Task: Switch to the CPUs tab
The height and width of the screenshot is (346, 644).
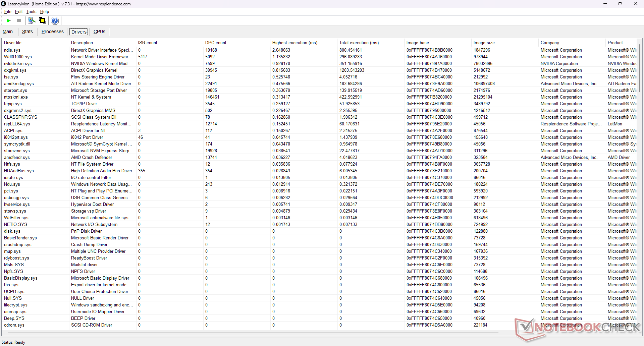Action: click(99, 32)
